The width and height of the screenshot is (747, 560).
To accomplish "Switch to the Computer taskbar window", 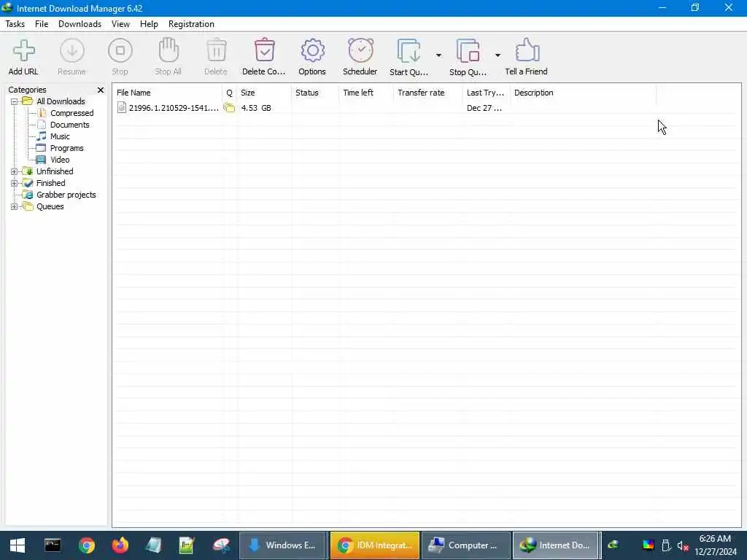I will (x=466, y=545).
